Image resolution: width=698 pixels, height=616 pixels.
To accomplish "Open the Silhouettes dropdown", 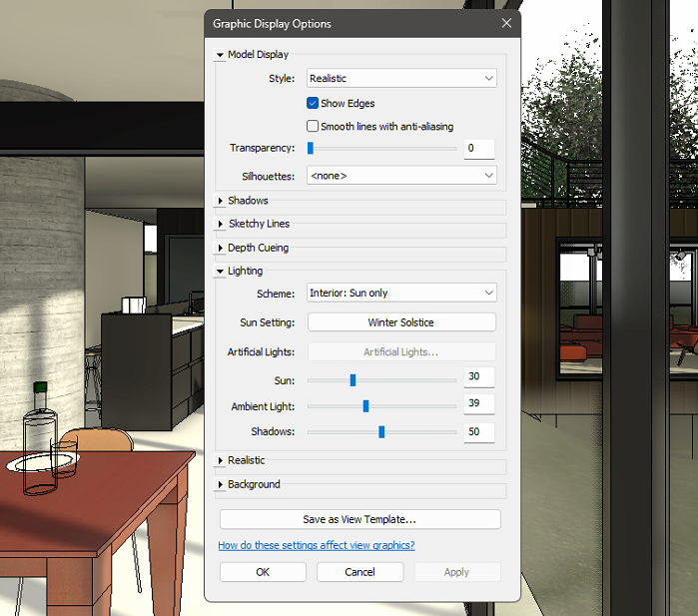I will tap(401, 175).
